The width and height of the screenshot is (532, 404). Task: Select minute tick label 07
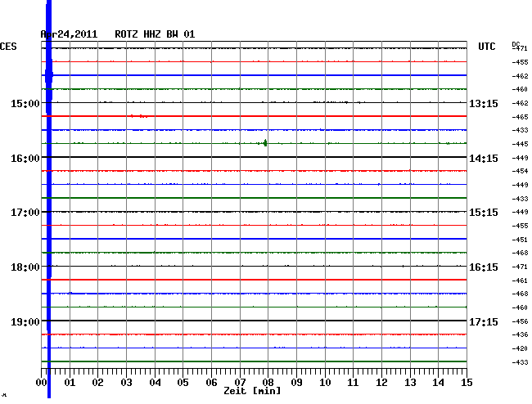pyautogui.click(x=240, y=383)
